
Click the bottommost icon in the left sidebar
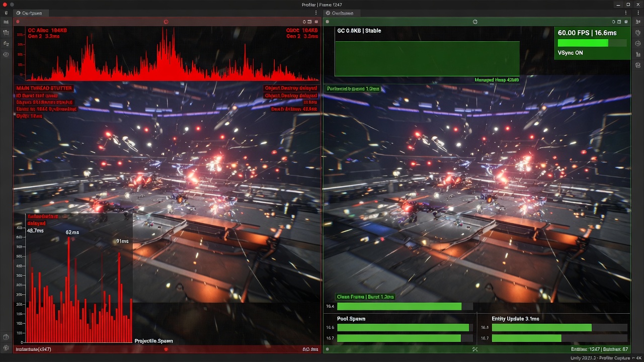[x=6, y=348]
